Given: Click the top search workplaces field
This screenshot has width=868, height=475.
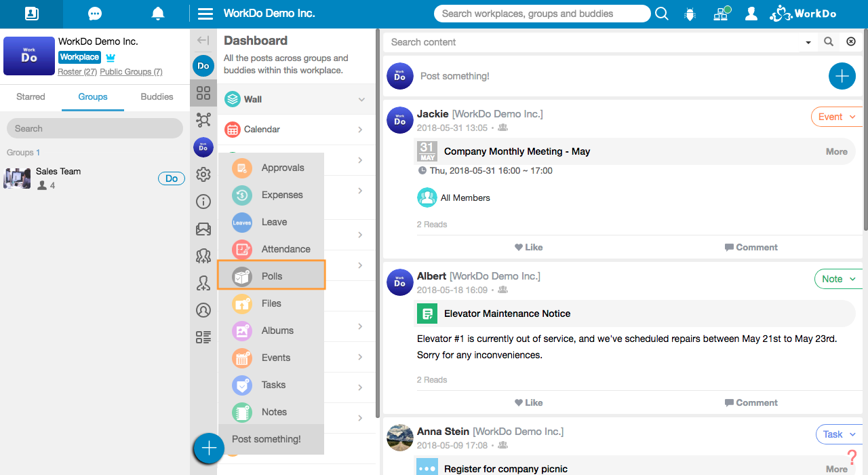Looking at the screenshot, I should coord(542,14).
